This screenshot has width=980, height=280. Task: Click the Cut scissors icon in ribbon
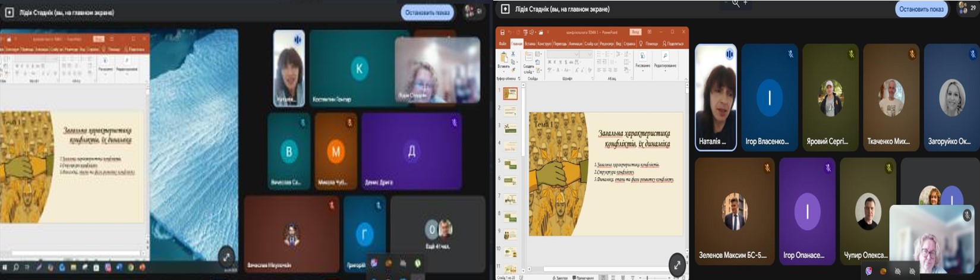click(513, 54)
